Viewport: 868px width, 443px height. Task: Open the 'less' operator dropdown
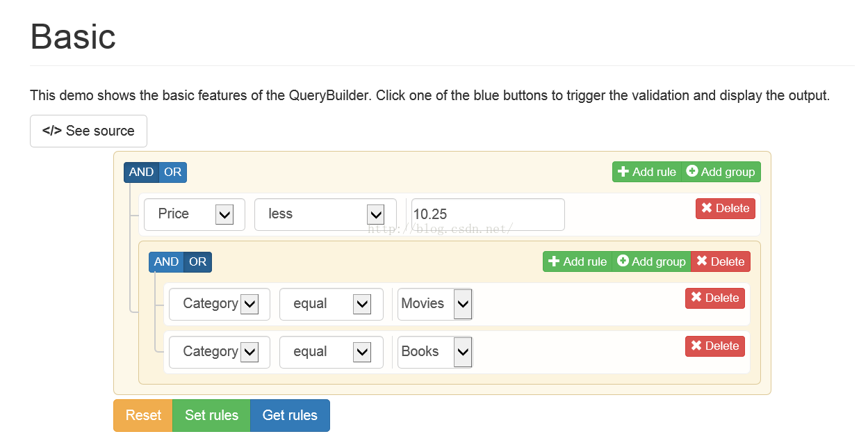[x=325, y=214]
